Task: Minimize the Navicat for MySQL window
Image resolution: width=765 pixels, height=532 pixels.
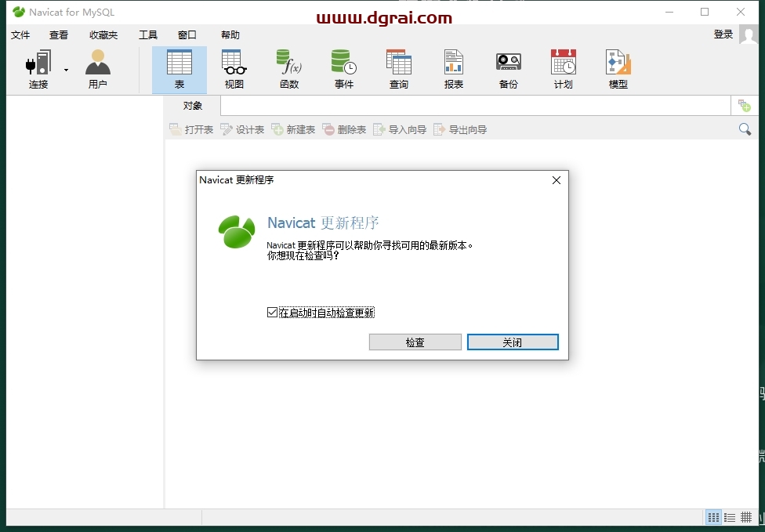Action: pos(669,13)
